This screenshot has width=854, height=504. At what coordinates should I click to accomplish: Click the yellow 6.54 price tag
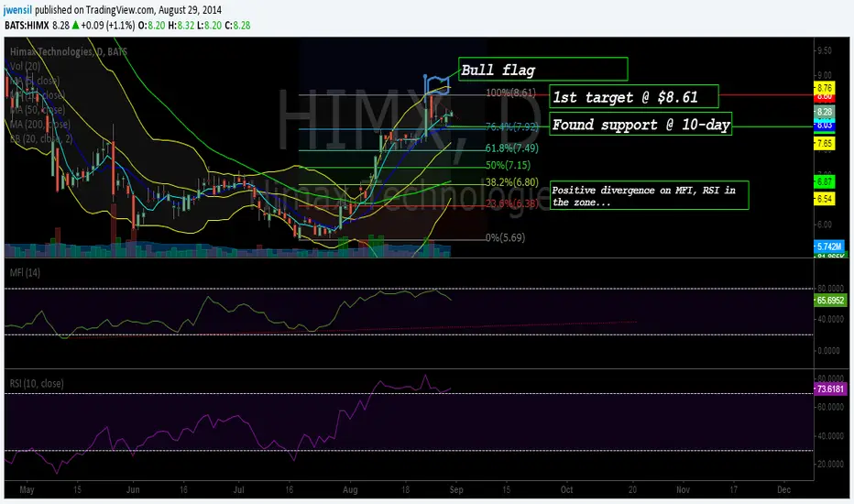824,199
